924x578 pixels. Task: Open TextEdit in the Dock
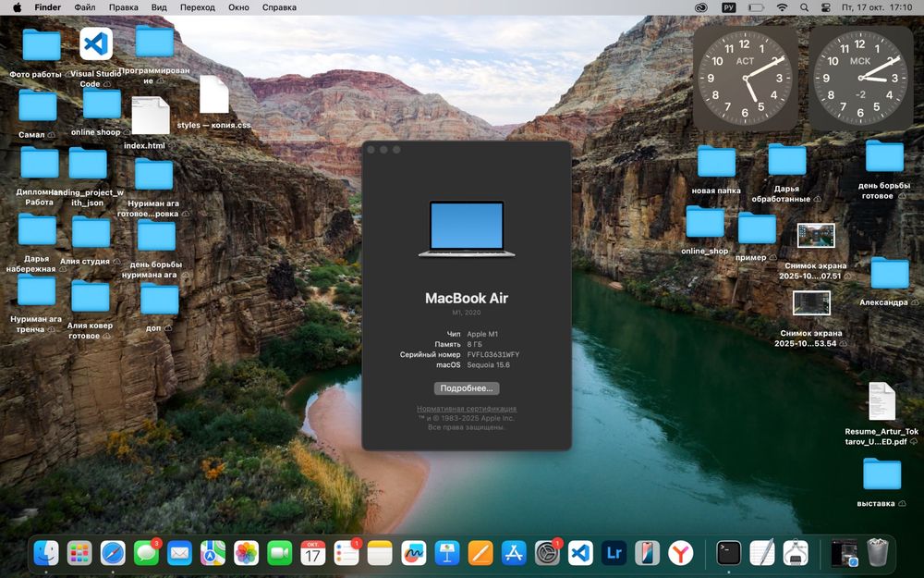pos(762,553)
